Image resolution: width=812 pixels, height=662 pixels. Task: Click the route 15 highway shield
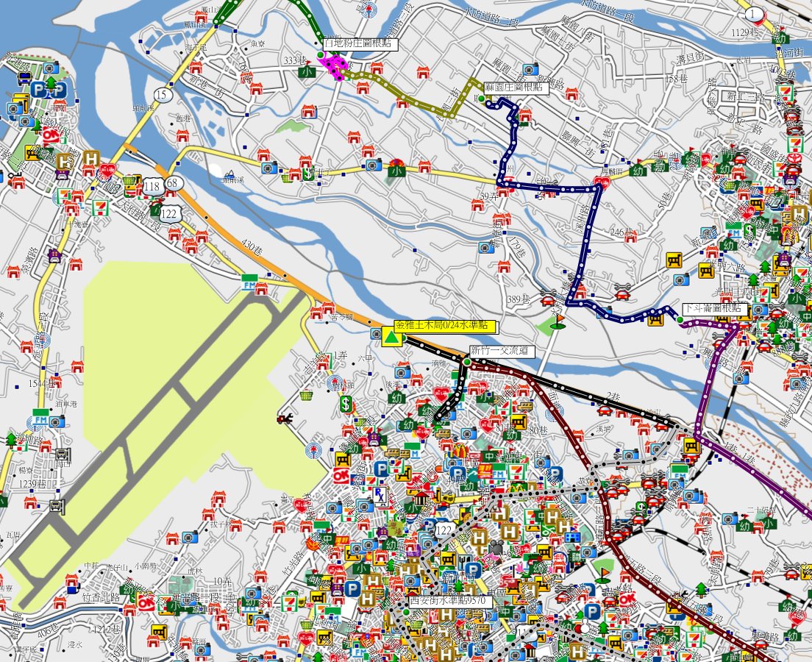coord(162,95)
